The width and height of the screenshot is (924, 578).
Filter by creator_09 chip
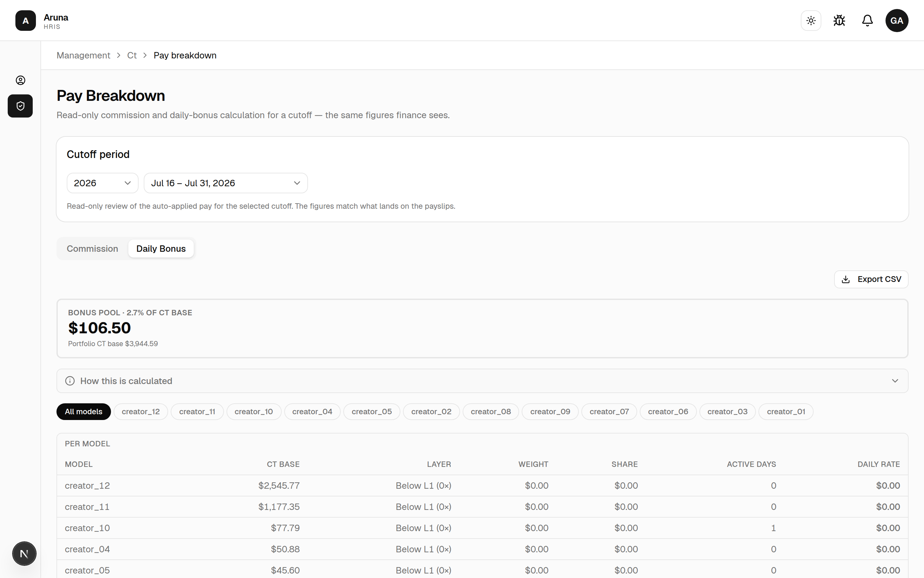[x=550, y=412]
